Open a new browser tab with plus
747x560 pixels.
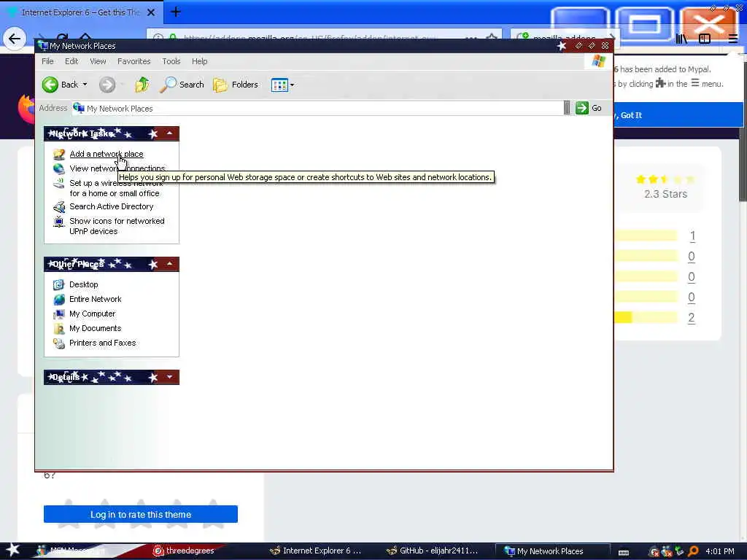click(x=175, y=12)
